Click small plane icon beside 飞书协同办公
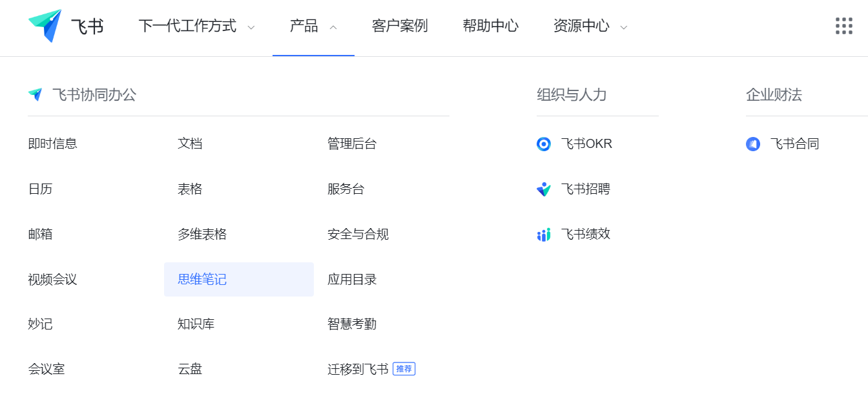This screenshot has height=398, width=868. coord(35,95)
